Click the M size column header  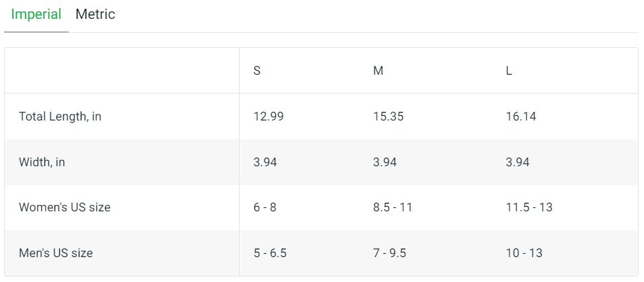tap(378, 71)
